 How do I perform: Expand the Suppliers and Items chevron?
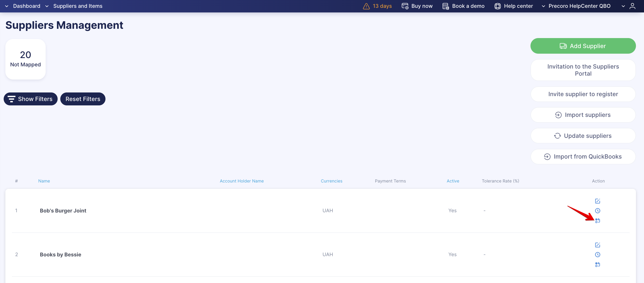47,6
